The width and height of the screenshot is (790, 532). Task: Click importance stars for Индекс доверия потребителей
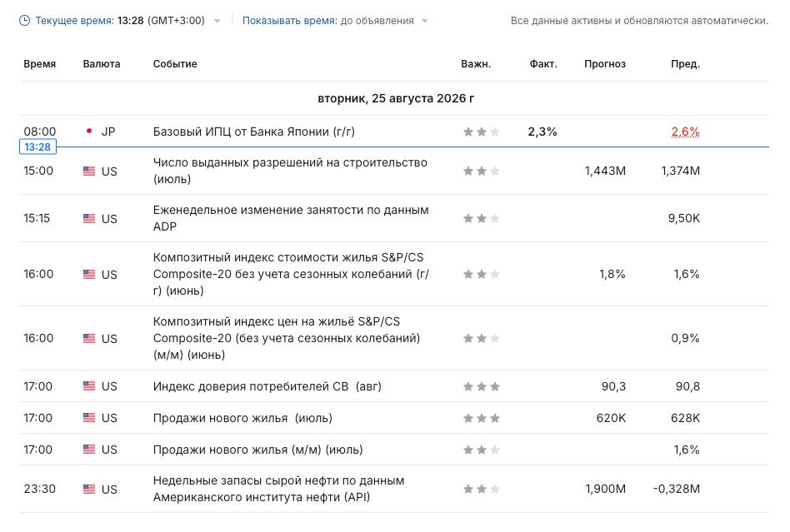point(482,386)
